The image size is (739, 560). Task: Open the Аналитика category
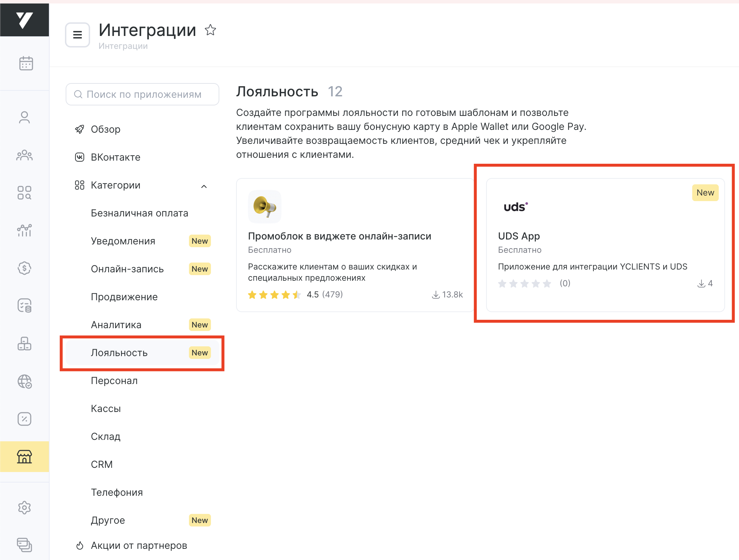click(116, 325)
